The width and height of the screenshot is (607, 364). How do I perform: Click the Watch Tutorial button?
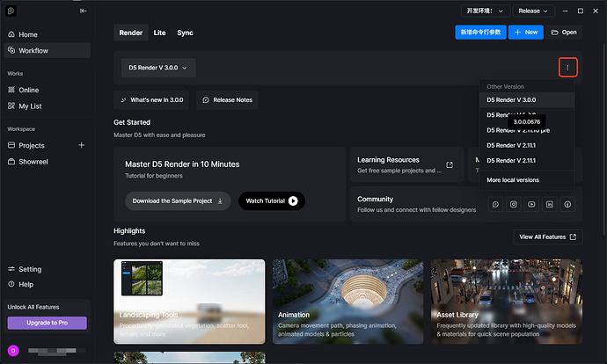coord(271,200)
